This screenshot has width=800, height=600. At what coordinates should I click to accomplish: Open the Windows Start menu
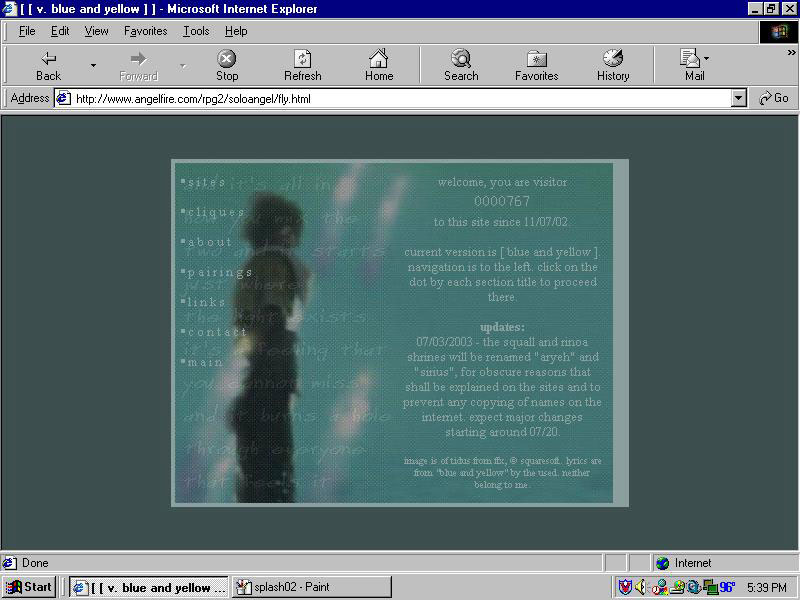pos(30,587)
